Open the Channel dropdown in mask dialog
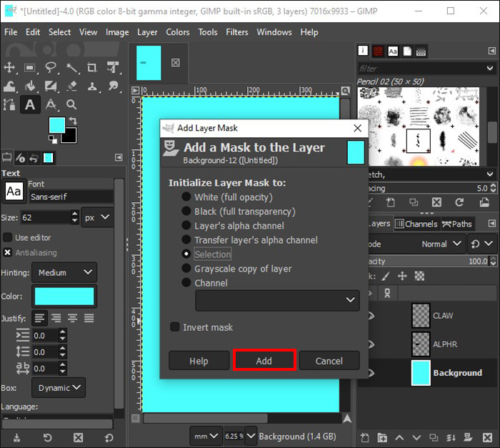 [277, 300]
